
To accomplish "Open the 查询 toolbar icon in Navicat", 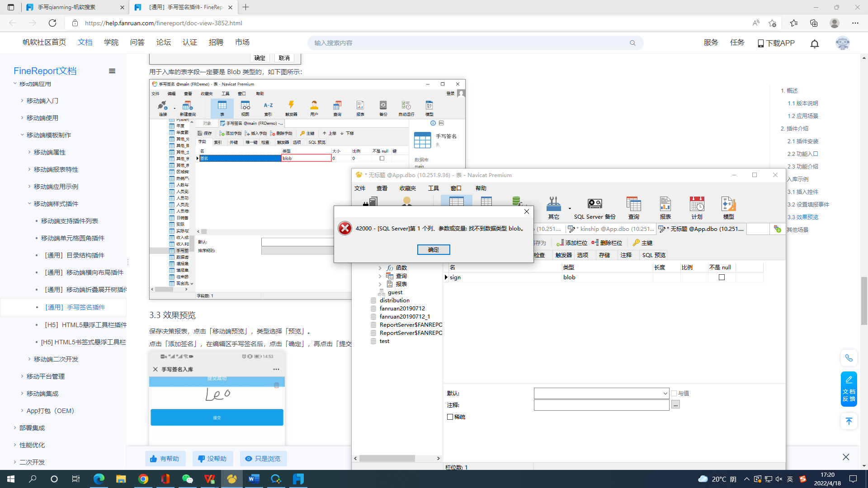I will 633,209.
